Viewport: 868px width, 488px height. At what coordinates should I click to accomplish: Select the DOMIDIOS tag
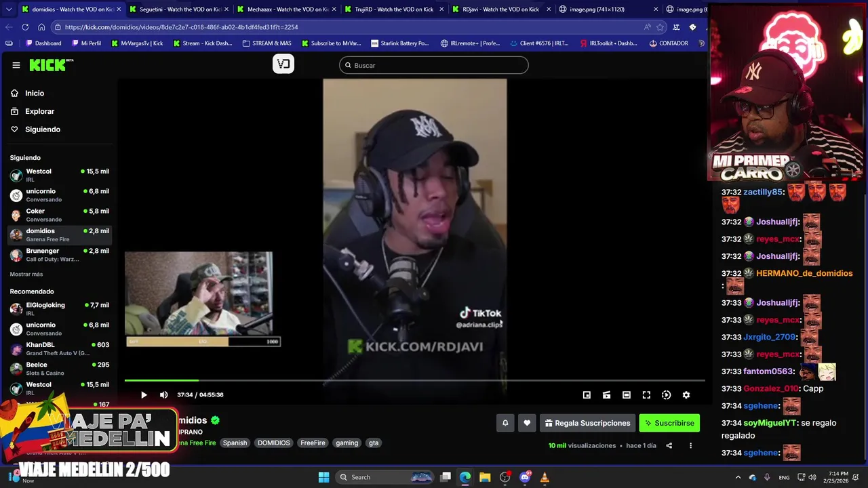tap(273, 443)
